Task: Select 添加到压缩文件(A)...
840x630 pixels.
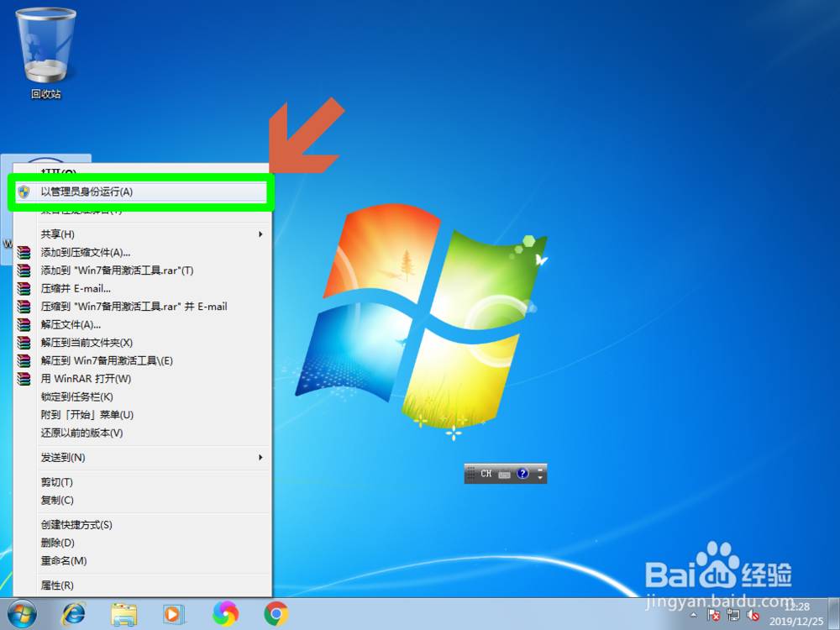Action: 143,252
